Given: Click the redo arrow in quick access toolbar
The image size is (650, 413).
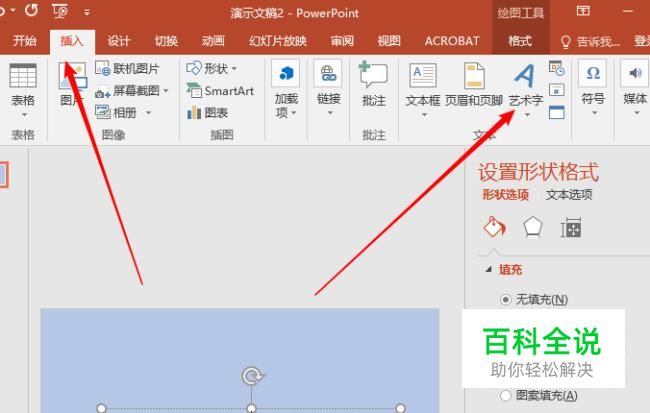Looking at the screenshot, I should 32,10.
